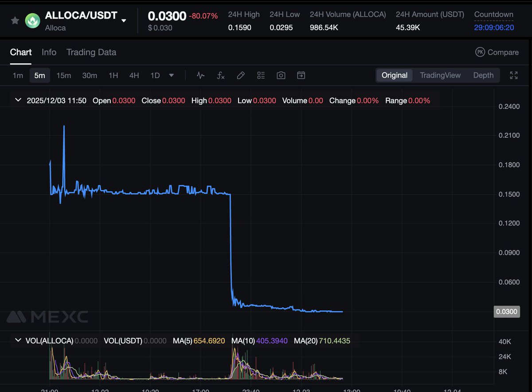Click the Alloca name under the pair
This screenshot has height=392, width=532.
tap(55, 28)
